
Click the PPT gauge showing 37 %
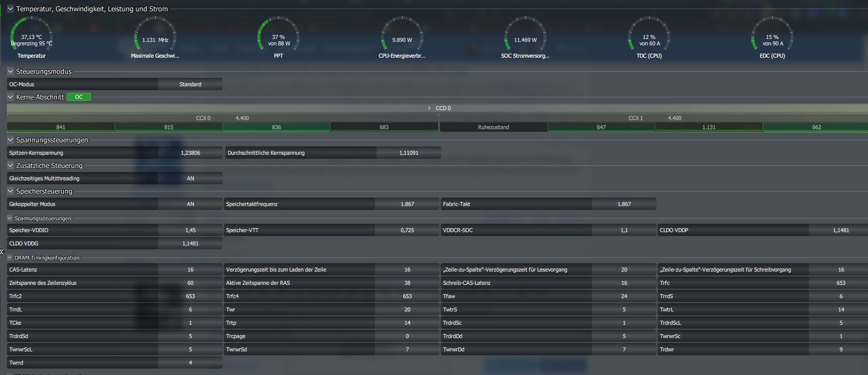click(x=278, y=38)
